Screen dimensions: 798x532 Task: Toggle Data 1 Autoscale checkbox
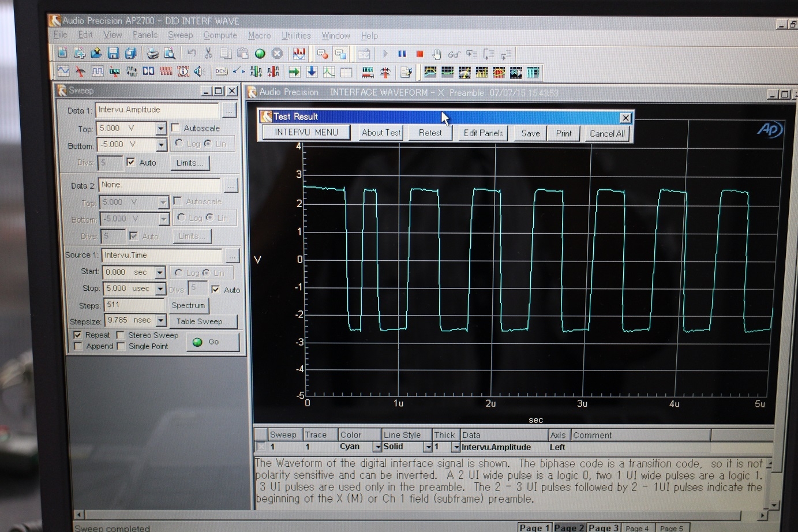coord(175,128)
